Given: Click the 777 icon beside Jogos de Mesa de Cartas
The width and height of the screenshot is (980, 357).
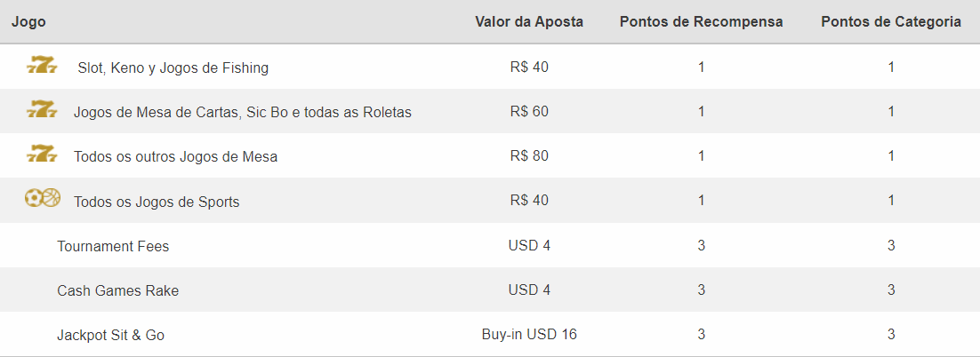Looking at the screenshot, I should click(42, 108).
